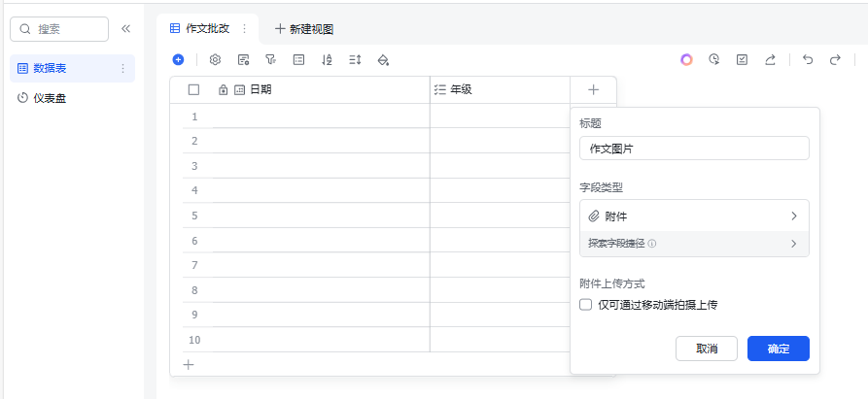The width and height of the screenshot is (868, 399).
Task: Collapse the sidebar with double chevron
Action: click(x=125, y=29)
